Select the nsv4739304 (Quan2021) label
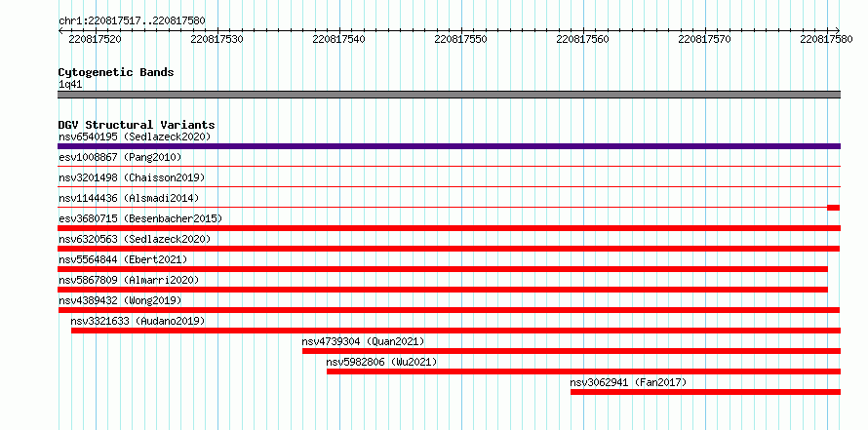This screenshot has width=868, height=430. point(363,341)
